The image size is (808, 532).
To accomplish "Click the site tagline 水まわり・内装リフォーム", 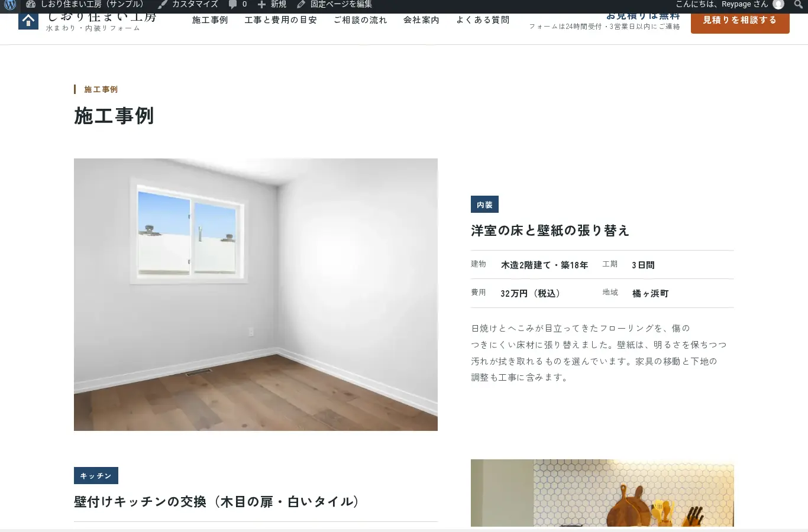I will pos(93,28).
